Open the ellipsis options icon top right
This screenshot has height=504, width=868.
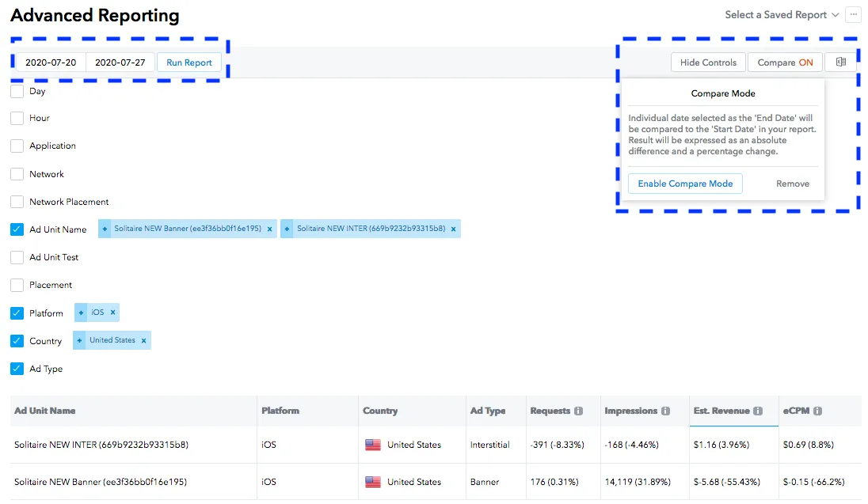tap(853, 14)
